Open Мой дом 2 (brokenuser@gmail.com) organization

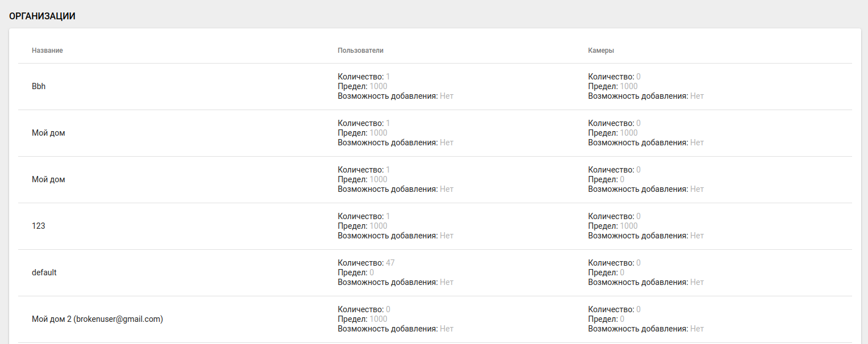coord(97,319)
